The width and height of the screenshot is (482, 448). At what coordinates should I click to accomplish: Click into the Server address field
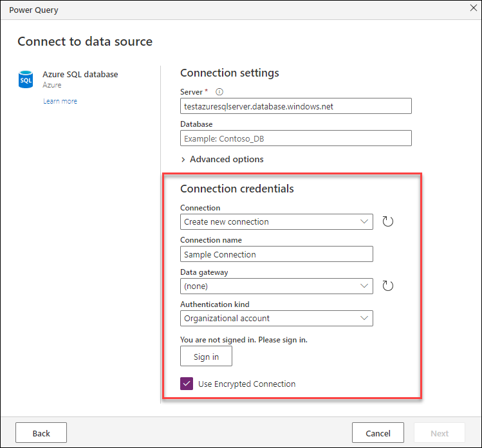[295, 106]
